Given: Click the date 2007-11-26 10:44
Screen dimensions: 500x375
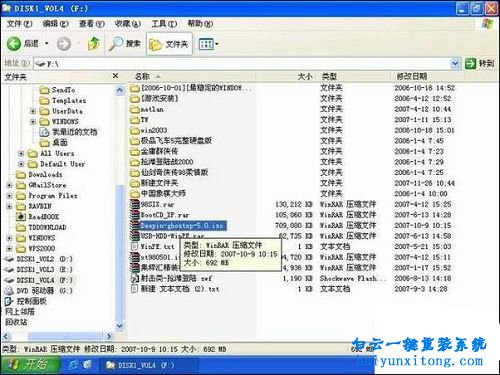Looking at the screenshot, I should (x=424, y=183).
